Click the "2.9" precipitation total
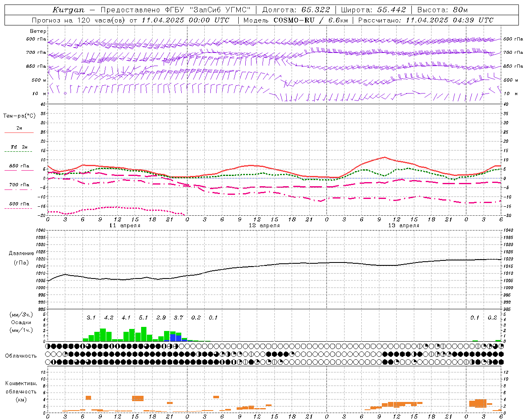Viewport: 525px width, 420px height. (x=161, y=317)
